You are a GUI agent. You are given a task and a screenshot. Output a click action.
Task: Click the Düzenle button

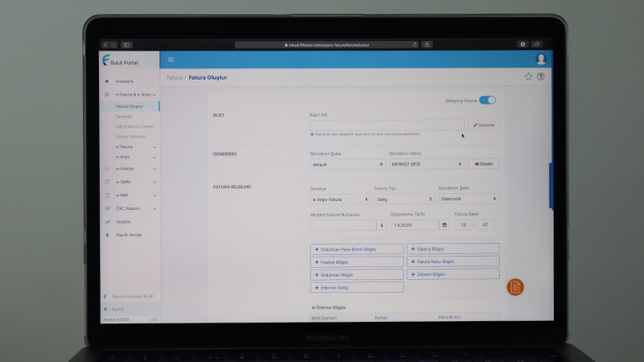[x=484, y=125]
